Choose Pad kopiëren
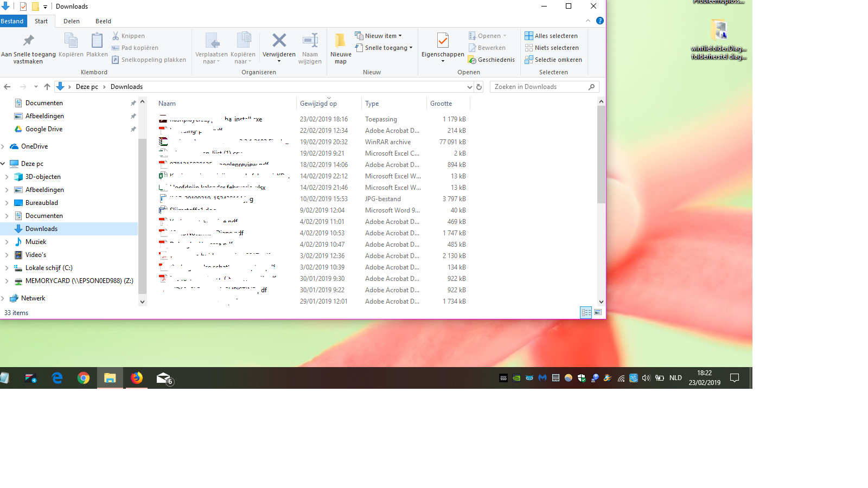 tap(135, 48)
